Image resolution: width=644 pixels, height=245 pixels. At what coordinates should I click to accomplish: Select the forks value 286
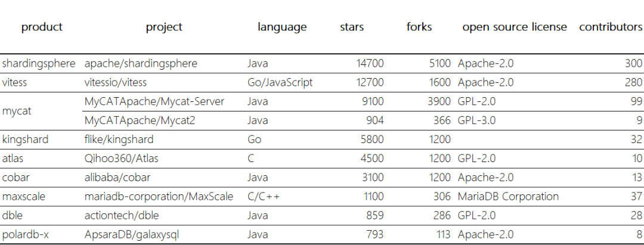[x=442, y=215]
